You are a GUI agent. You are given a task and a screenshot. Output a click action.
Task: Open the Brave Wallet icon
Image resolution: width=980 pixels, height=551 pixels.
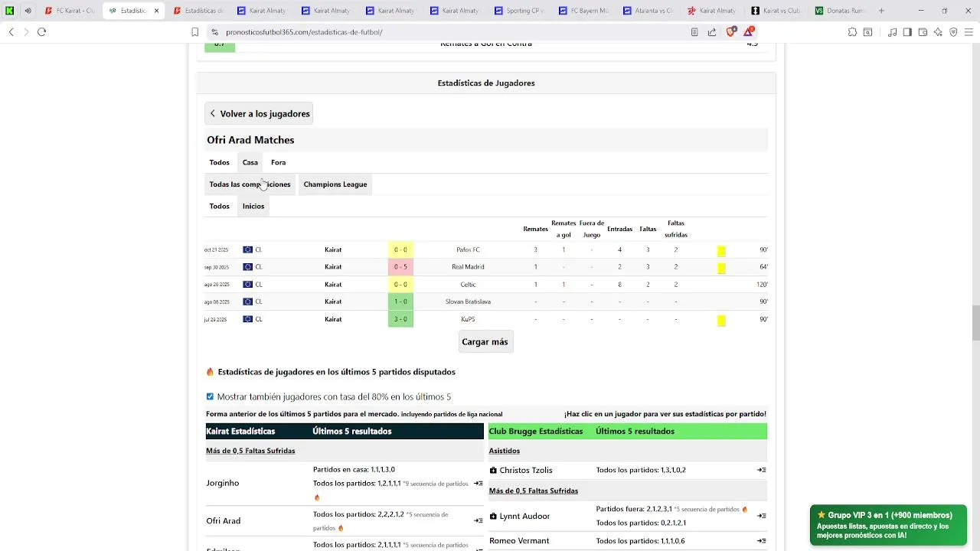[x=923, y=32]
